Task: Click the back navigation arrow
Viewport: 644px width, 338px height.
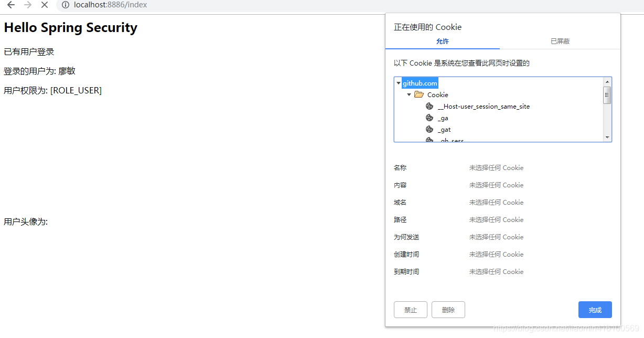Action: point(10,5)
